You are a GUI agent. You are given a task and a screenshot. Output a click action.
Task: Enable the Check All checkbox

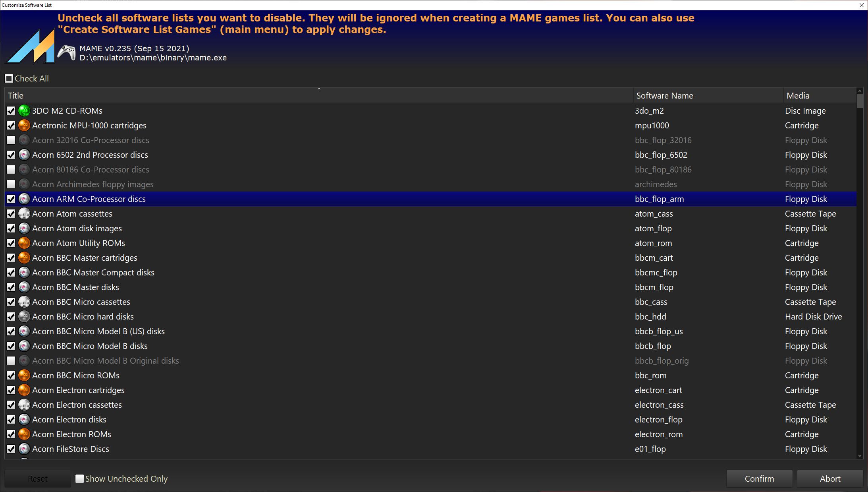(x=9, y=78)
